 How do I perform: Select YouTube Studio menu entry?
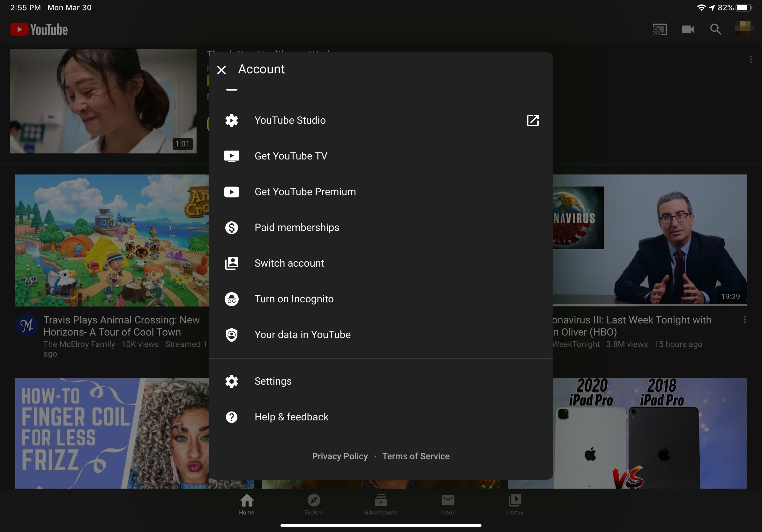coord(381,120)
